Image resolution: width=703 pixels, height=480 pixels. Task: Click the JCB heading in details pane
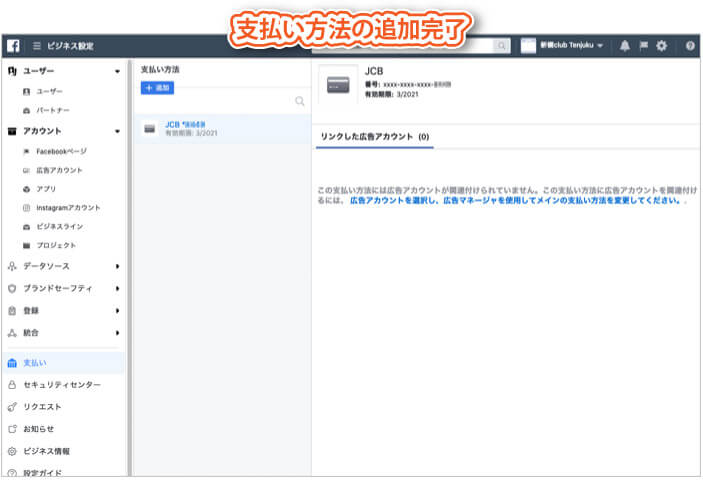pyautogui.click(x=374, y=71)
